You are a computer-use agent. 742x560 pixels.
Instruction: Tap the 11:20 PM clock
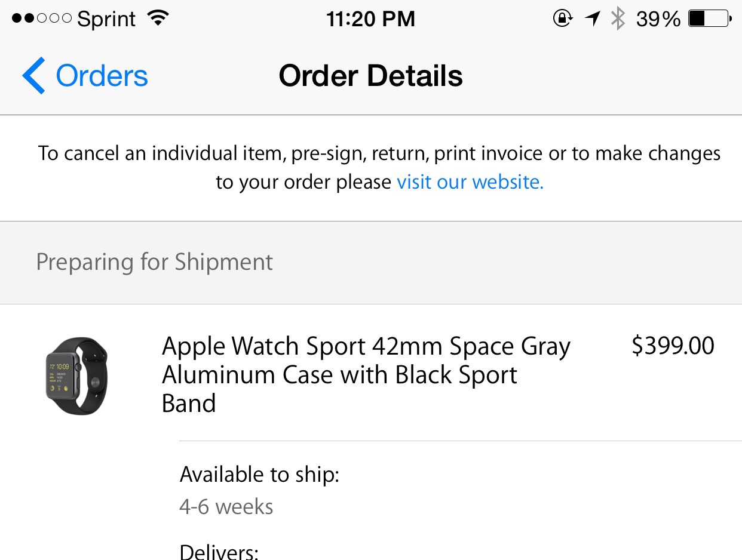tap(370, 19)
